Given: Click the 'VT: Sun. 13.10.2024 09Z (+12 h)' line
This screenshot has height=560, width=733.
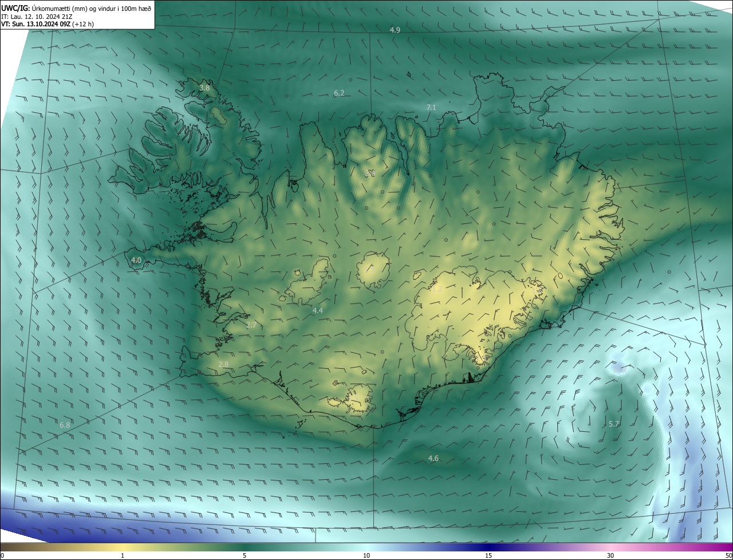Looking at the screenshot, I should point(48,24).
